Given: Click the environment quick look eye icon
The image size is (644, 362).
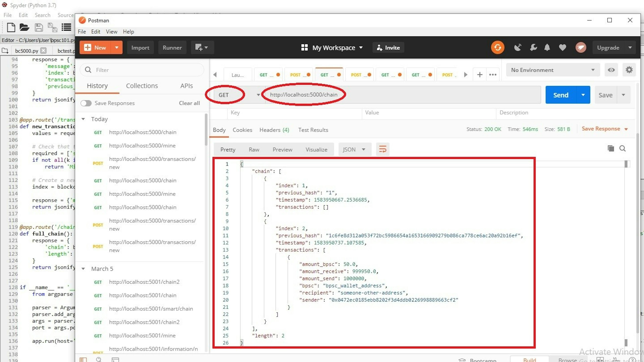Looking at the screenshot, I should tap(611, 70).
